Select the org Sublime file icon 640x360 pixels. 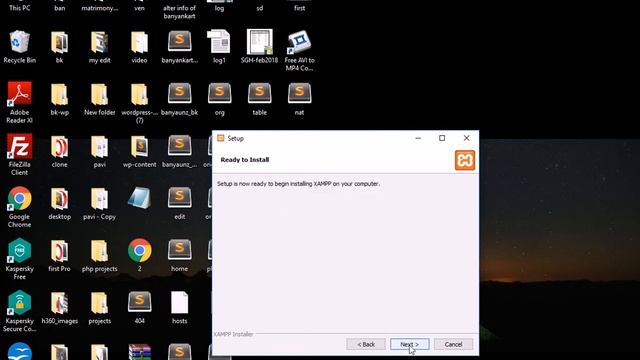[x=220, y=94]
